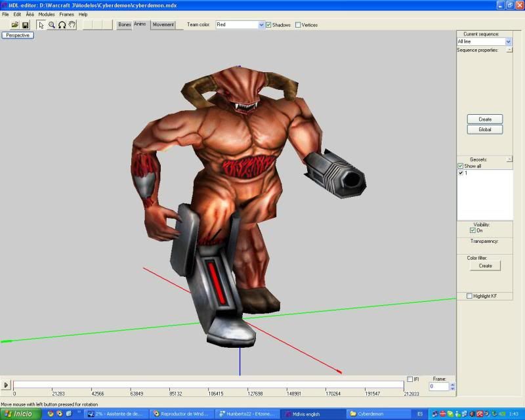525x420 pixels.
Task: Toggle the Shadows checkbox
Action: point(268,25)
